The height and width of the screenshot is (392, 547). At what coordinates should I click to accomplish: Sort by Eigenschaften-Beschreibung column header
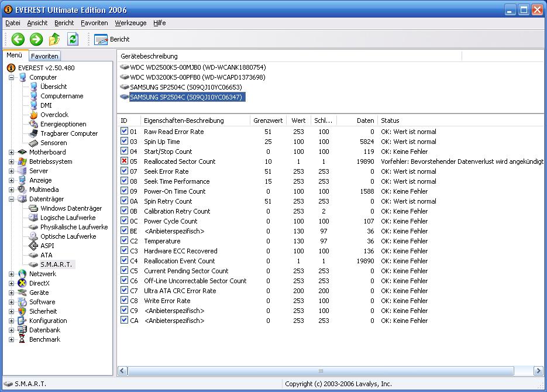[195, 121]
